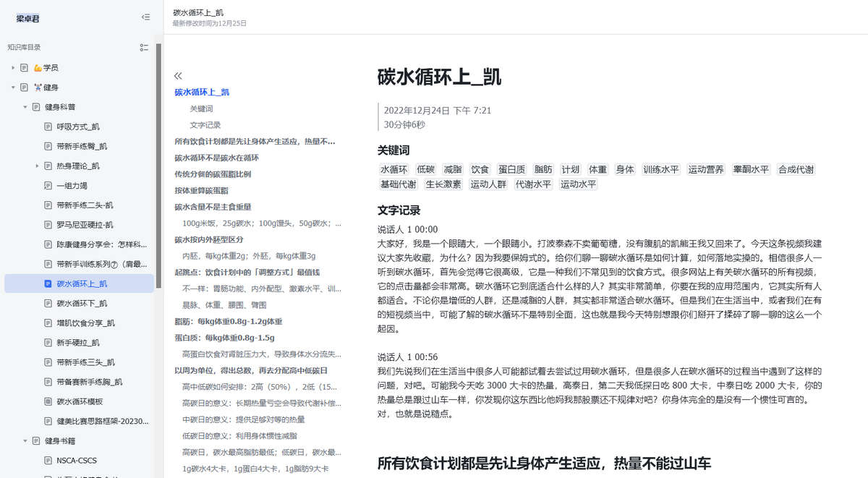This screenshot has width=868, height=478.
Task: Collapse the outline panel with the « icon
Action: click(x=178, y=74)
